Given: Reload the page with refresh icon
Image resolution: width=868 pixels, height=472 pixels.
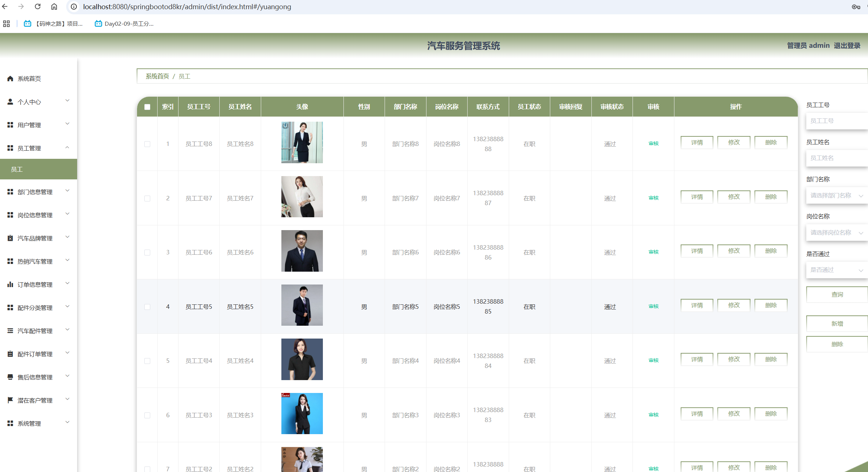Looking at the screenshot, I should [x=37, y=7].
